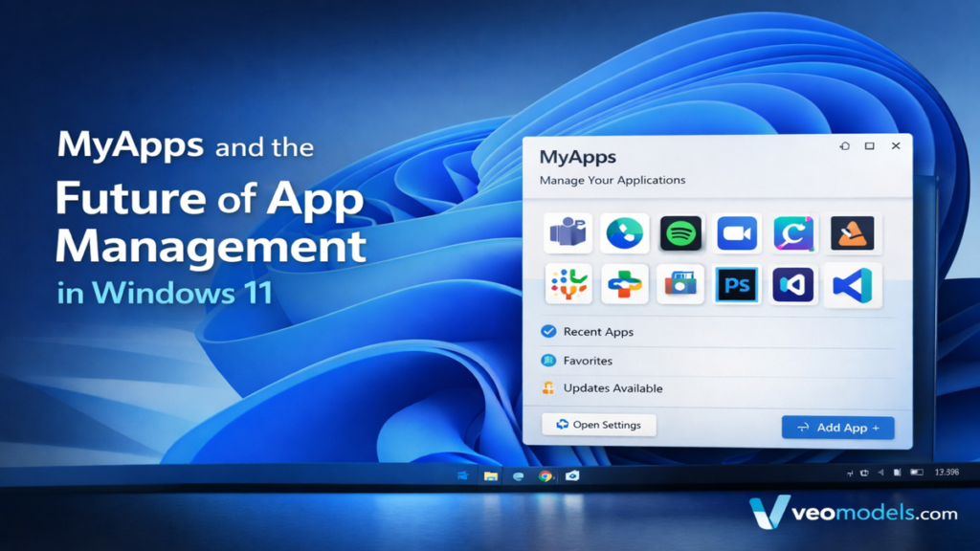Expand the Updates Available section
Image resolution: width=980 pixels, height=551 pixels.
point(612,388)
